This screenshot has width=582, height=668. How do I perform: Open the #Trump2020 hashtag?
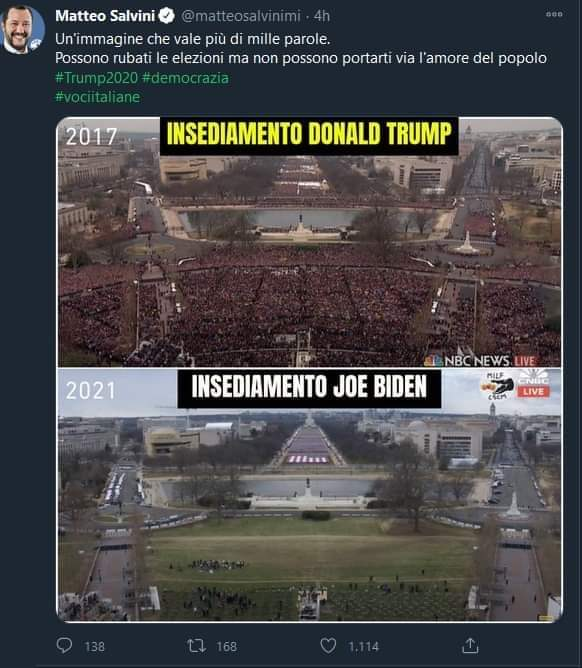(x=97, y=78)
